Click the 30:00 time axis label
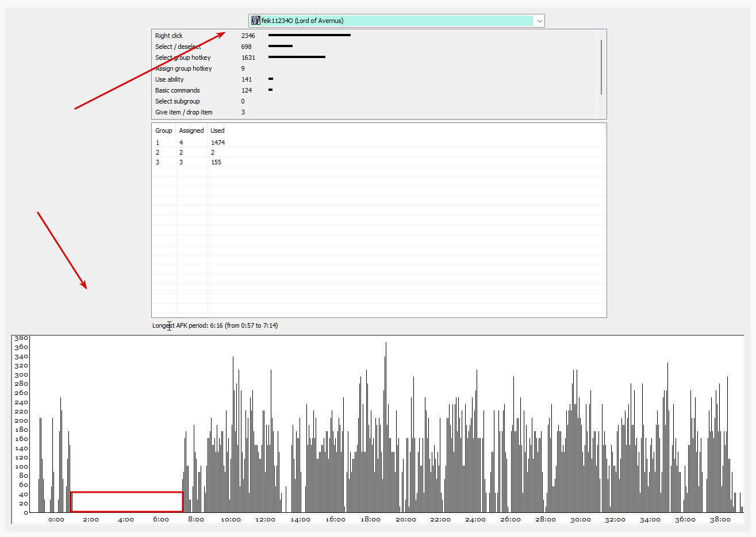Viewport: 756px width, 537px height. pos(580,520)
